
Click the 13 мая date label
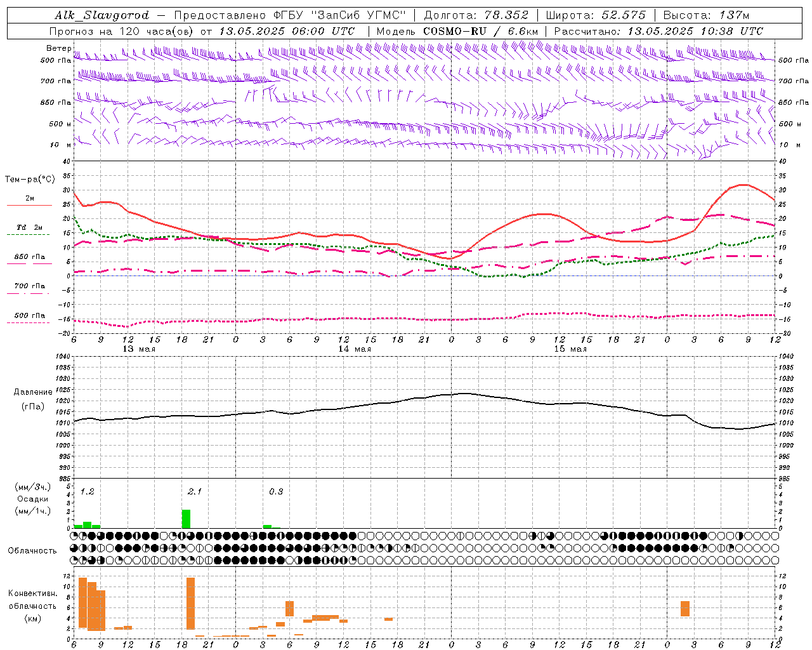(x=139, y=349)
